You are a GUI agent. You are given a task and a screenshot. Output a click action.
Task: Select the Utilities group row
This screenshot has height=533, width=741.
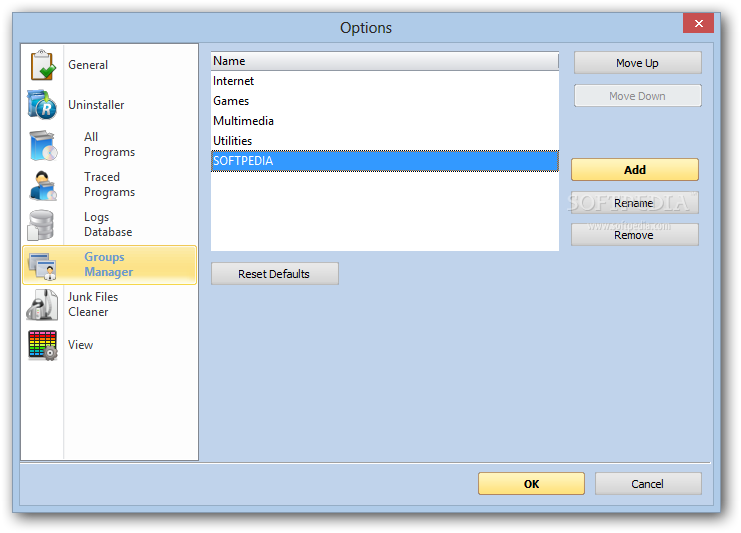385,140
